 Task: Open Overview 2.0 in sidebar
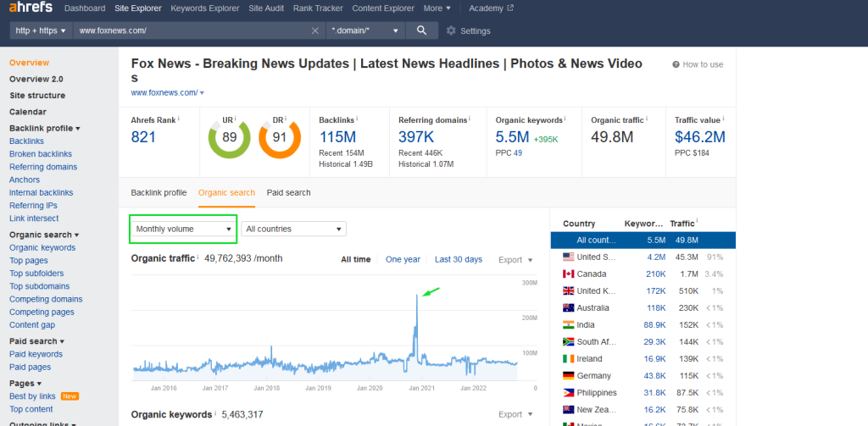(x=36, y=79)
